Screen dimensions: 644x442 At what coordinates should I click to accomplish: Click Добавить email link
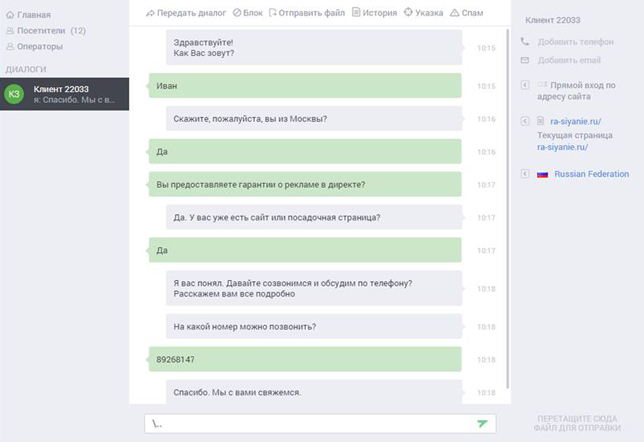click(x=569, y=60)
